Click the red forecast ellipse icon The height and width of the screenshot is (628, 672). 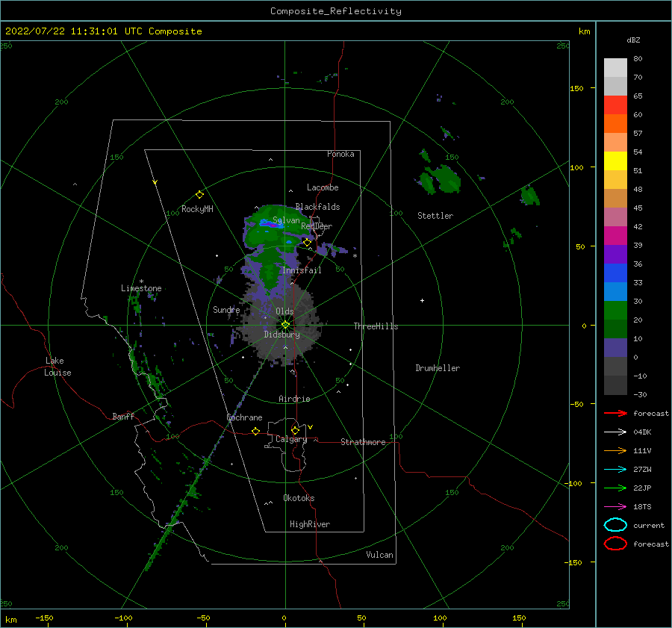pyautogui.click(x=615, y=544)
